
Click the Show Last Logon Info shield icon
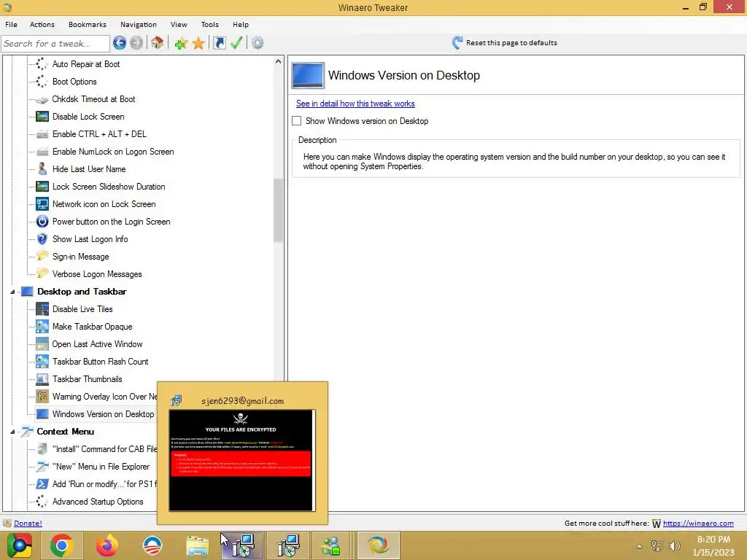pos(42,239)
